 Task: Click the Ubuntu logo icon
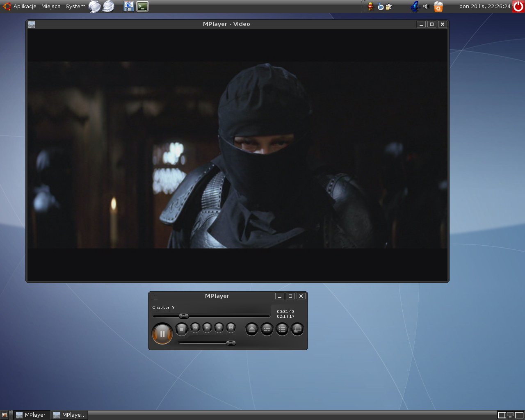[x=7, y=6]
